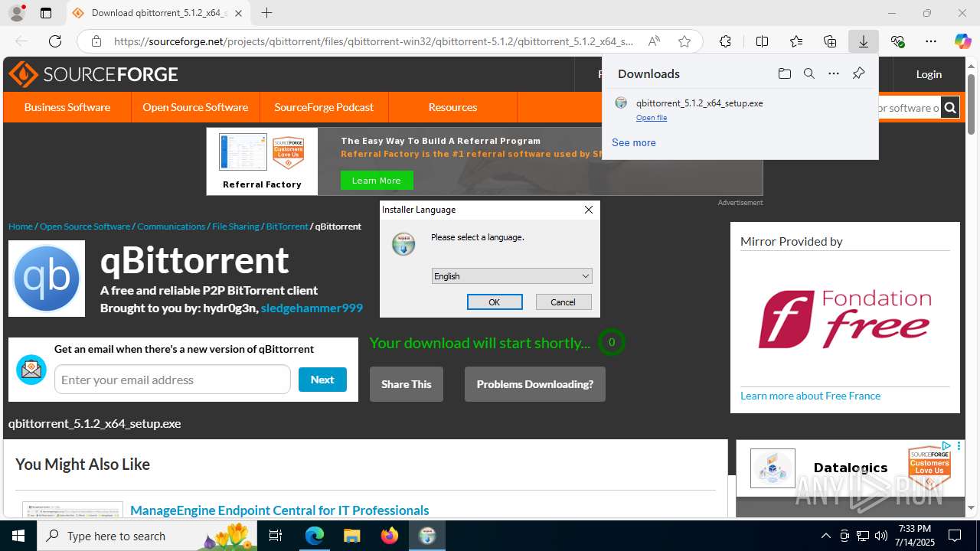Open the tab actions menu icon
The height and width of the screenshot is (551, 980).
point(46,13)
